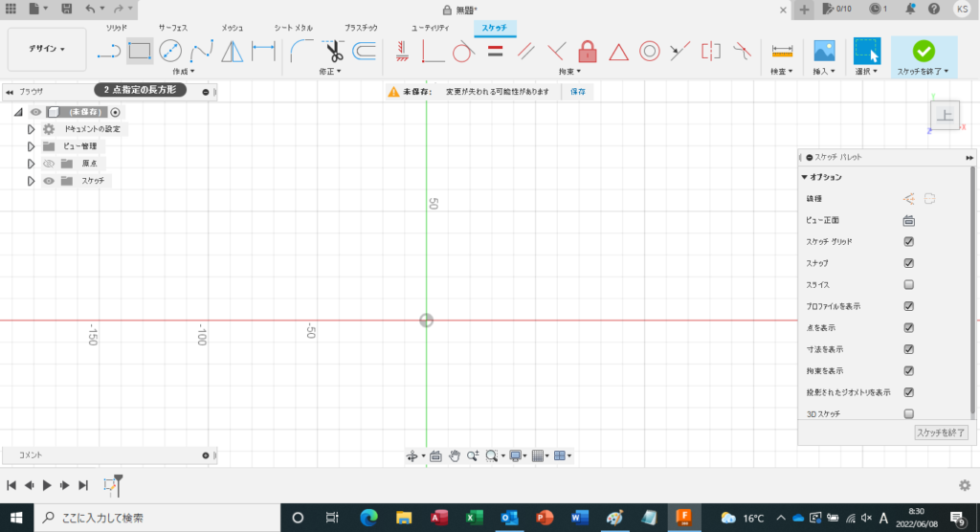The height and width of the screenshot is (532, 980).
Task: Switch to the シート メタル tab
Action: [x=293, y=28]
